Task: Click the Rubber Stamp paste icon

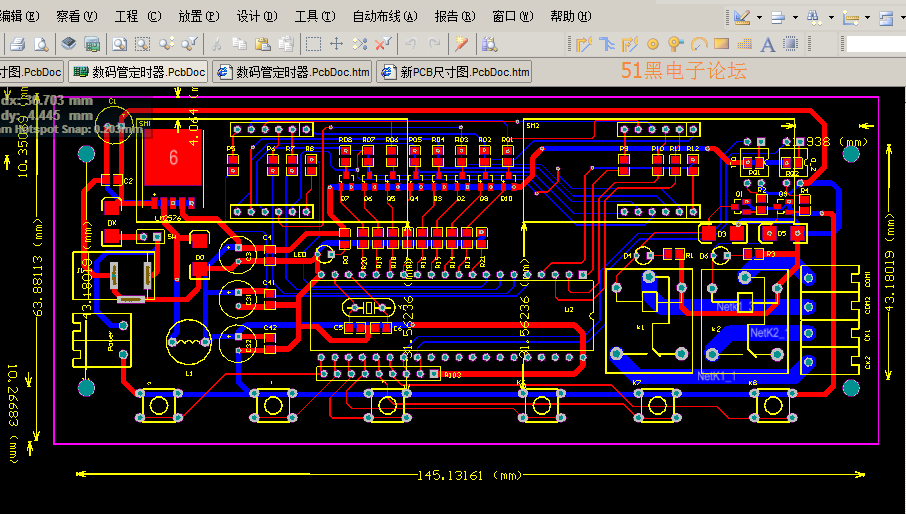Action: click(x=286, y=44)
